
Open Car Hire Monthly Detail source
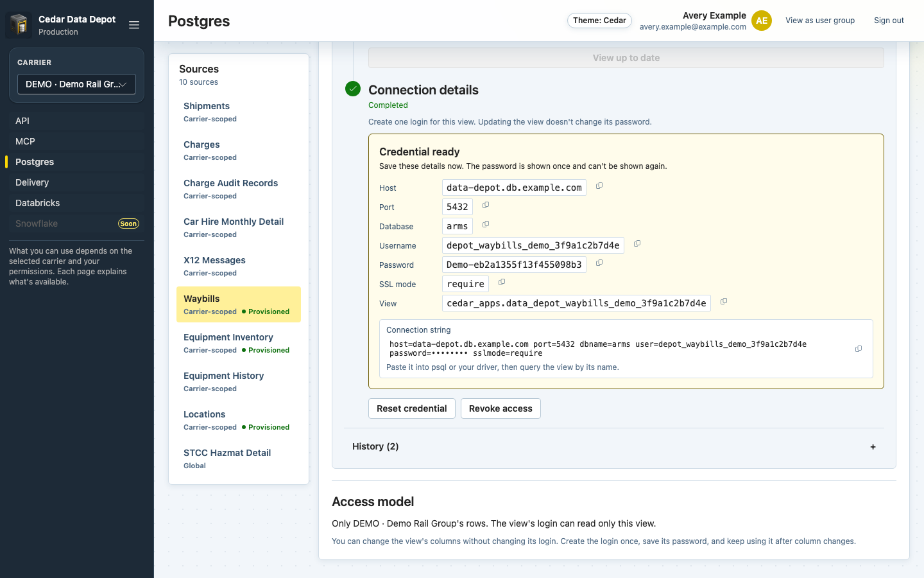239,227
